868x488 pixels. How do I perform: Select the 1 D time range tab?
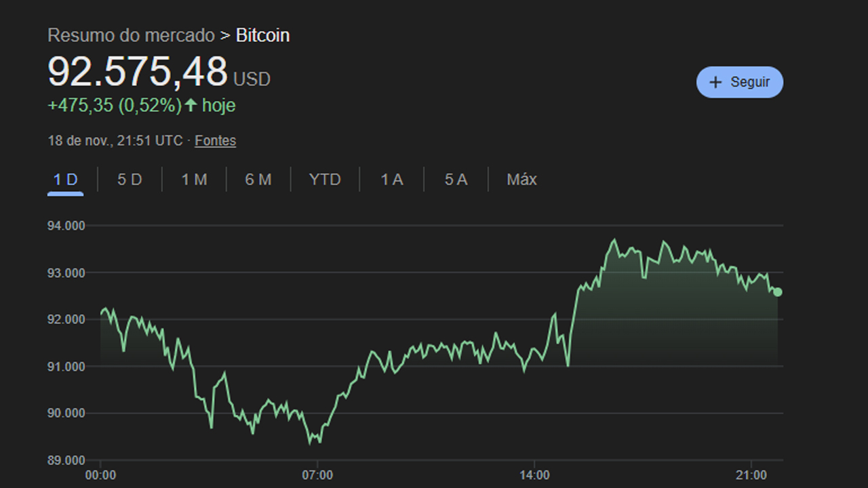point(66,180)
